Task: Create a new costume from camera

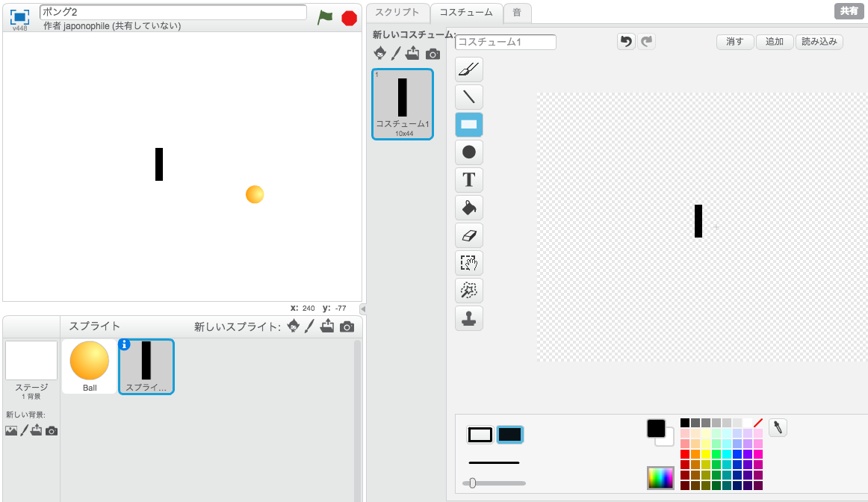Action: tap(433, 53)
